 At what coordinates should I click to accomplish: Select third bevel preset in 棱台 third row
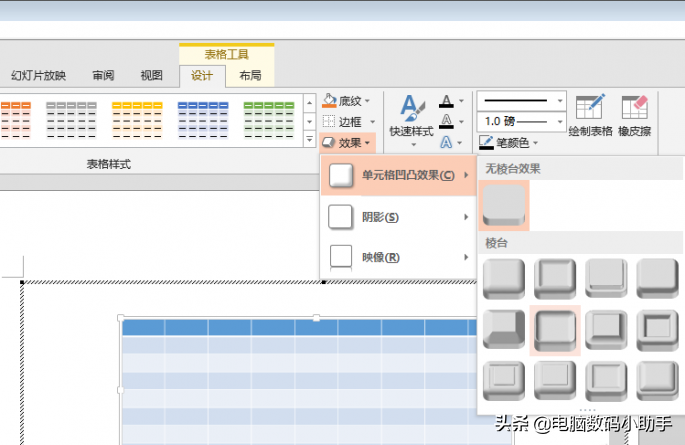tap(606, 381)
